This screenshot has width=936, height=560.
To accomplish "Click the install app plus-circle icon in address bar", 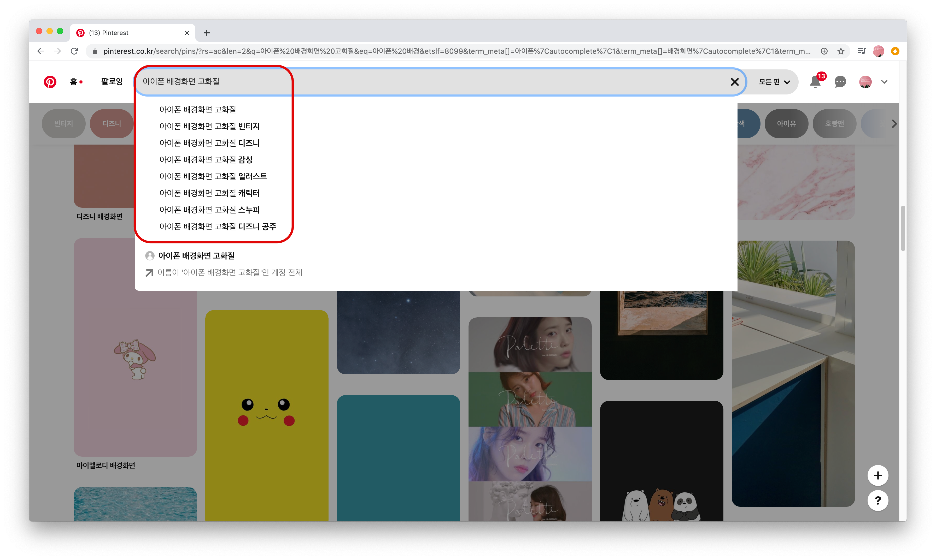I will [x=824, y=51].
